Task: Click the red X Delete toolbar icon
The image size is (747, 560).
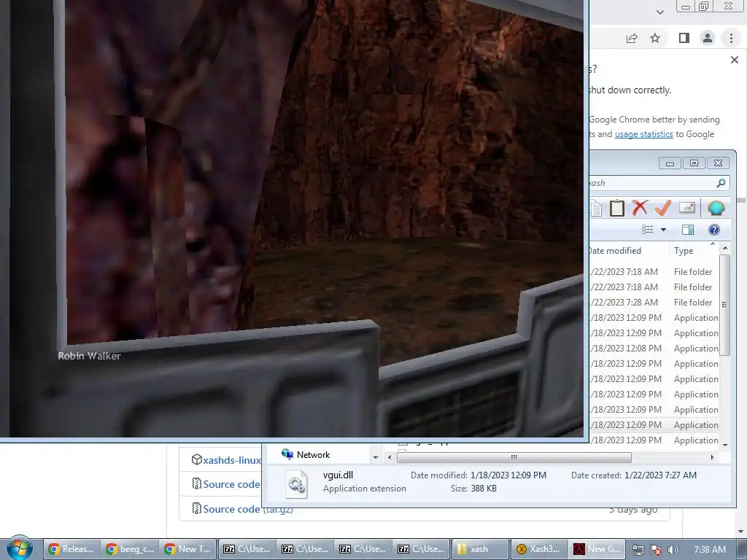Action: [x=640, y=208]
